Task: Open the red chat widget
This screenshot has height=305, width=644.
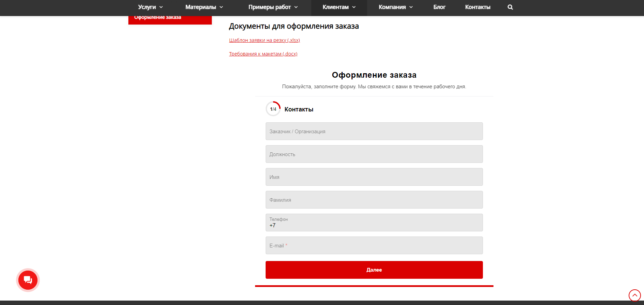Action: (28, 280)
